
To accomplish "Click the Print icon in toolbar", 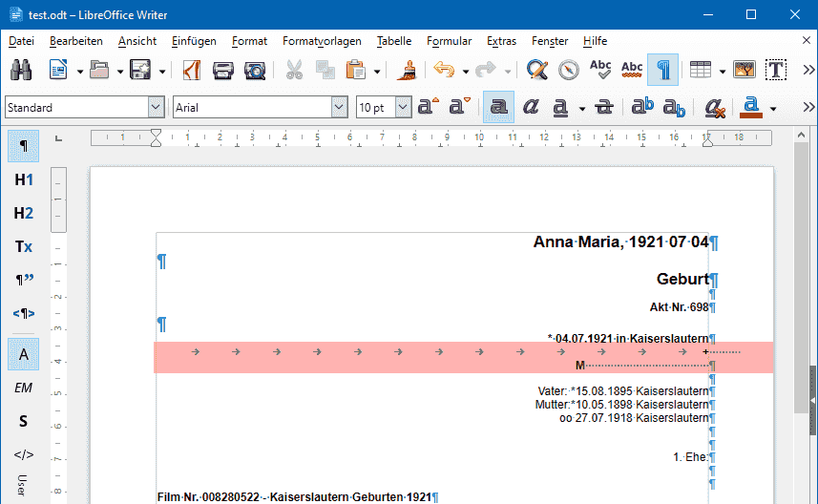I will 222,70.
